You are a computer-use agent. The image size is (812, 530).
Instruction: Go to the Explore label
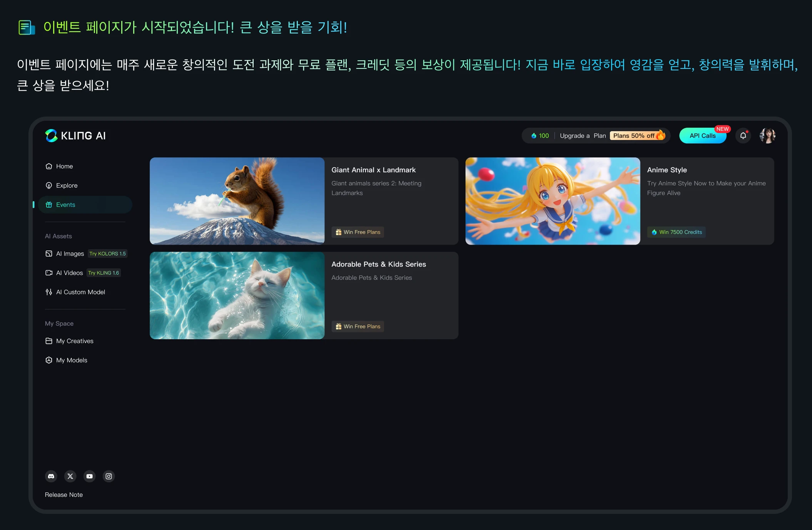67,185
